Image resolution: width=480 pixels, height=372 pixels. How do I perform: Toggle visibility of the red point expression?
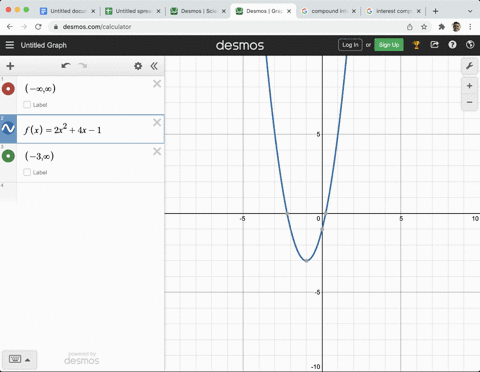(8, 89)
